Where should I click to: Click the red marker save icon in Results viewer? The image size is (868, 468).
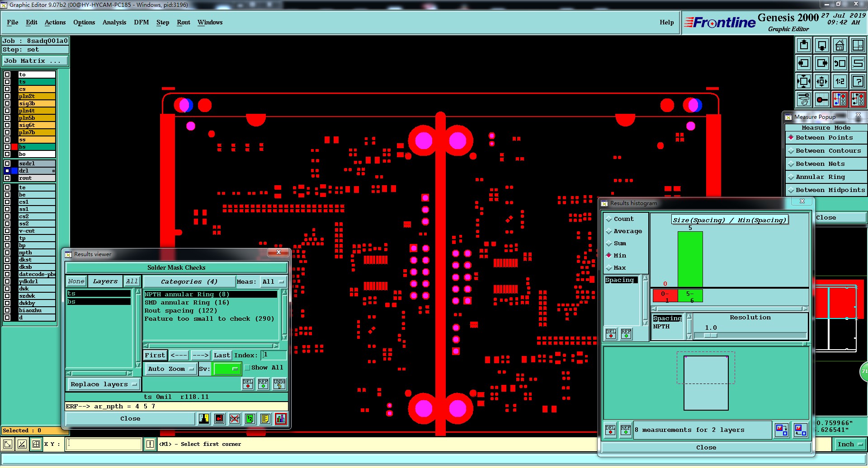[219, 419]
